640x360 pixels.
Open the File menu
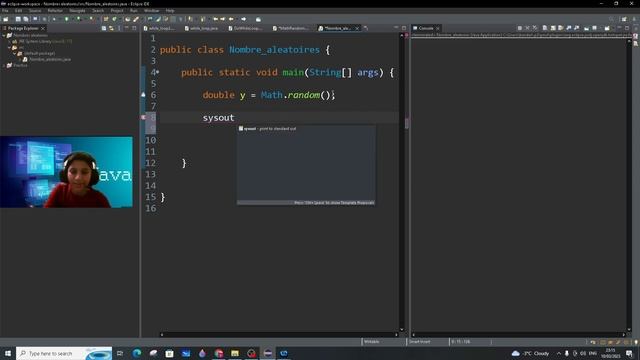coord(5,11)
